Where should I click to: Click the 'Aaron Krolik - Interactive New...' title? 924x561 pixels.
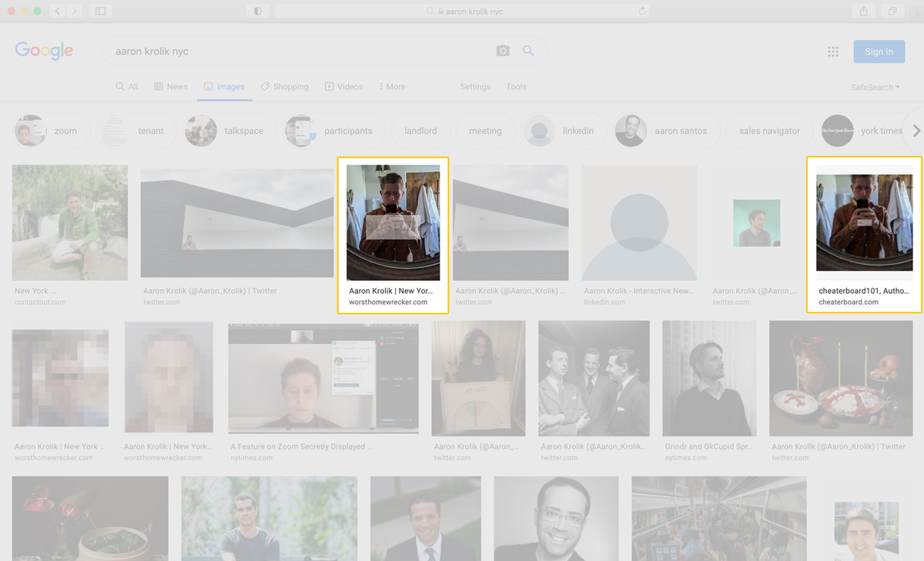click(x=638, y=291)
